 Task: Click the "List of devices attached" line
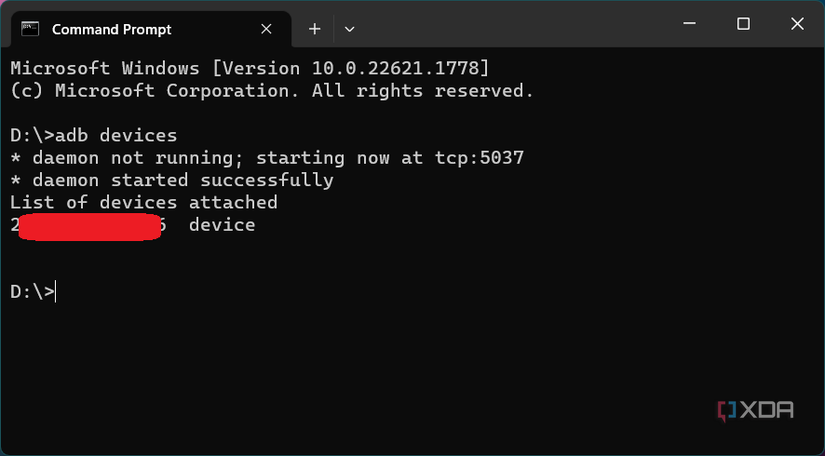[x=144, y=203]
